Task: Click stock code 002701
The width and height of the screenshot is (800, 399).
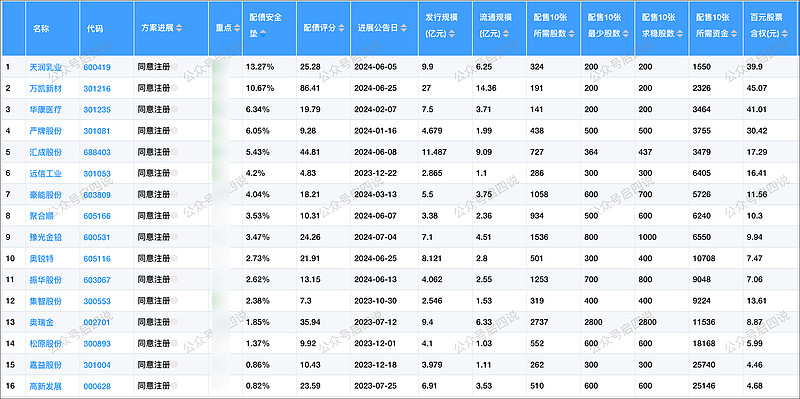Action: click(x=97, y=322)
